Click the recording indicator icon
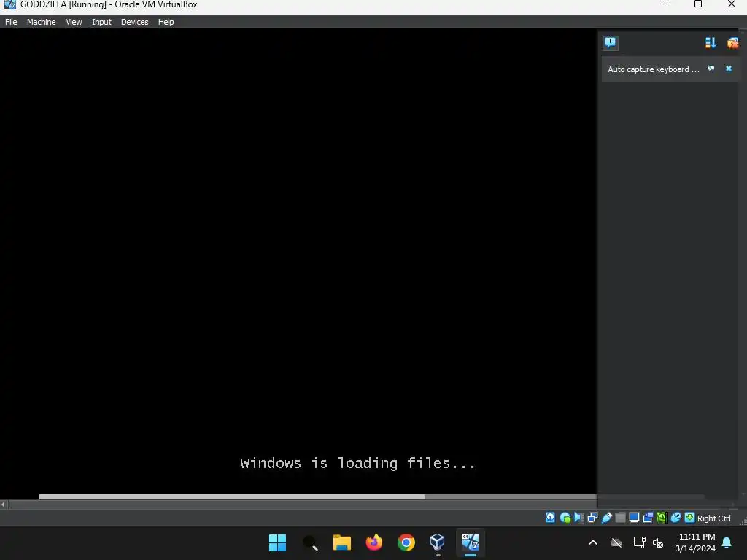The image size is (747, 560). 648,518
